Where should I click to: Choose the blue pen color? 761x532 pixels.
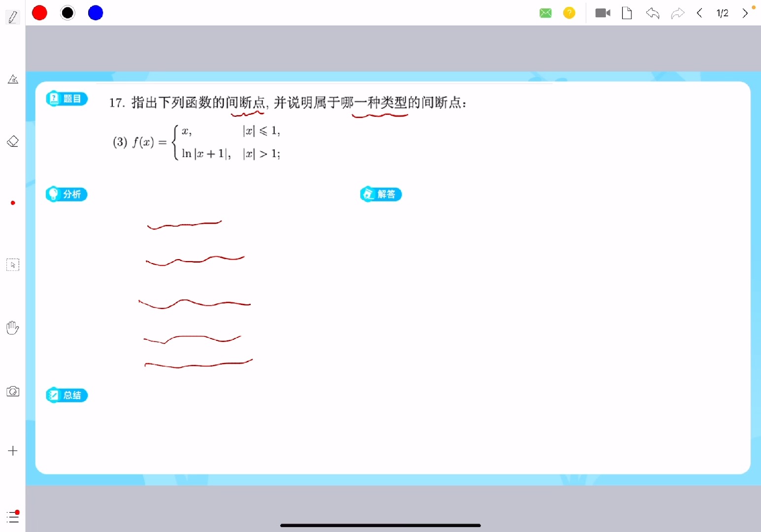point(96,13)
